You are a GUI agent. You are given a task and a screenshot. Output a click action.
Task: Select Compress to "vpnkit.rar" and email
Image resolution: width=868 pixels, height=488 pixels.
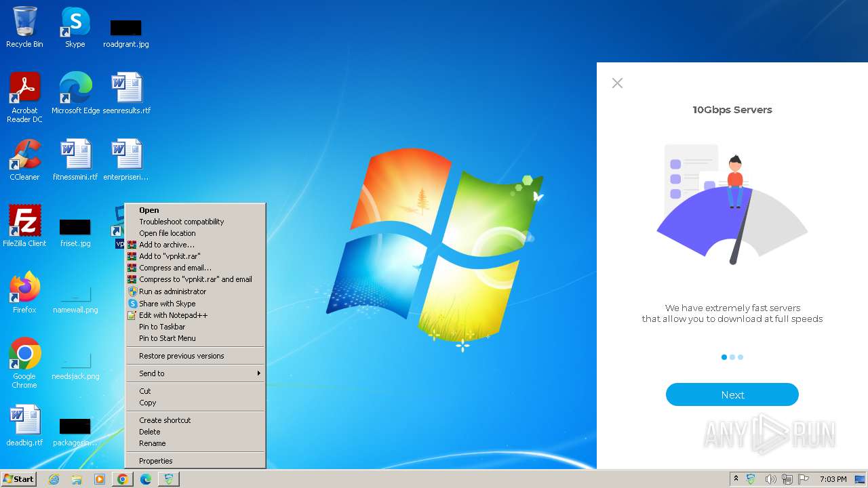[195, 279]
